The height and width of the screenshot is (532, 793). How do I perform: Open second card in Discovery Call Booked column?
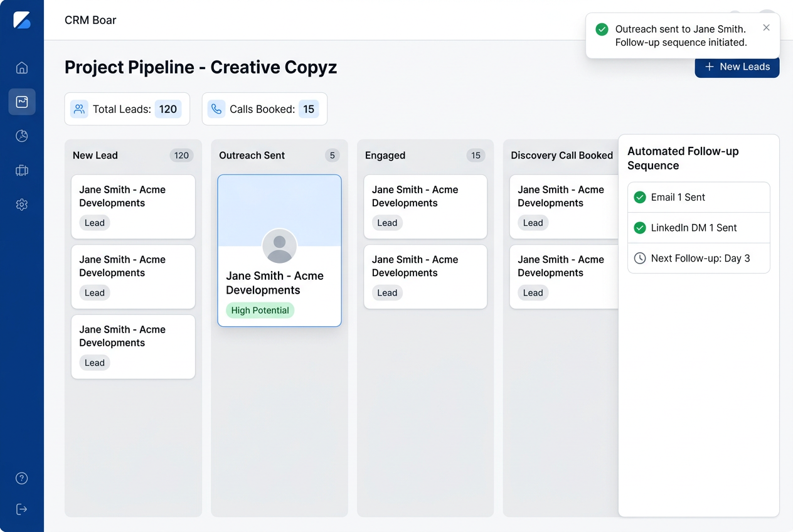[x=564, y=277]
